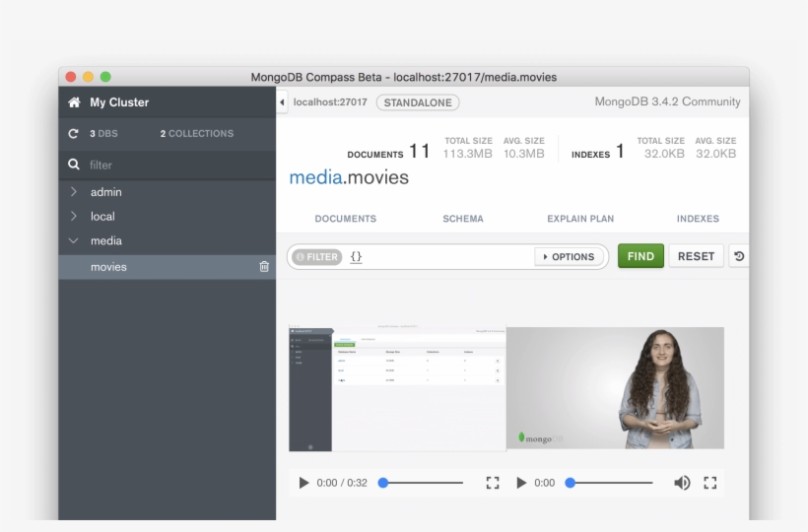Enter fullscreen on the left video

coord(493,483)
